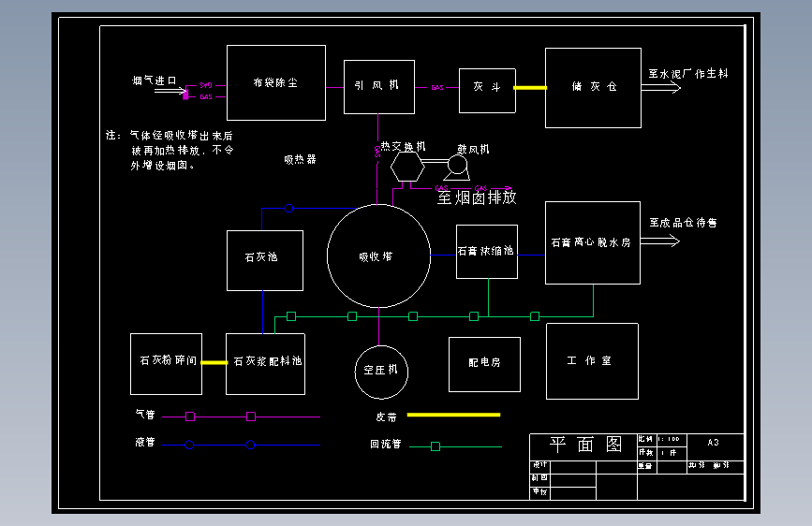Screen dimensions: 812x526
Task: Select the 石膏离心脱水房 box
Action: [593, 242]
